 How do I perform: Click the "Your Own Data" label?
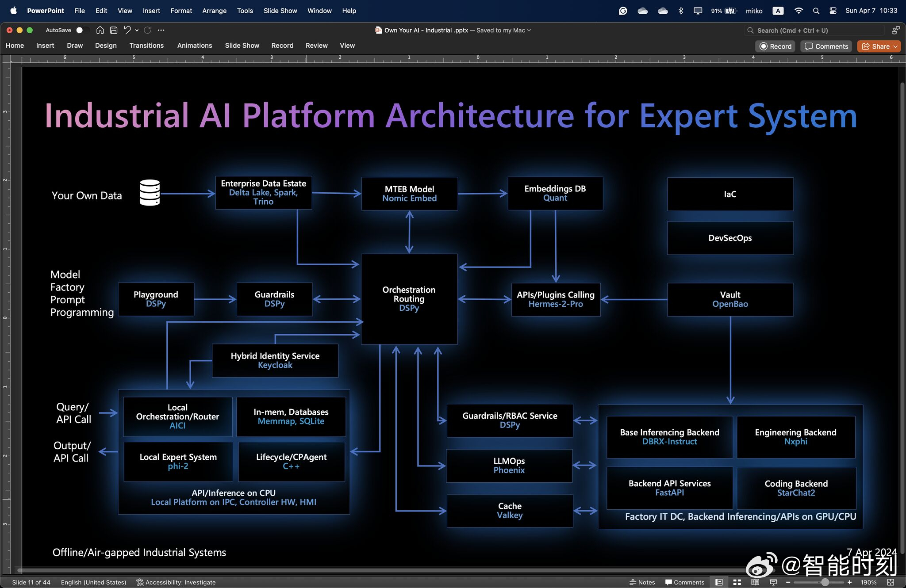click(x=87, y=195)
